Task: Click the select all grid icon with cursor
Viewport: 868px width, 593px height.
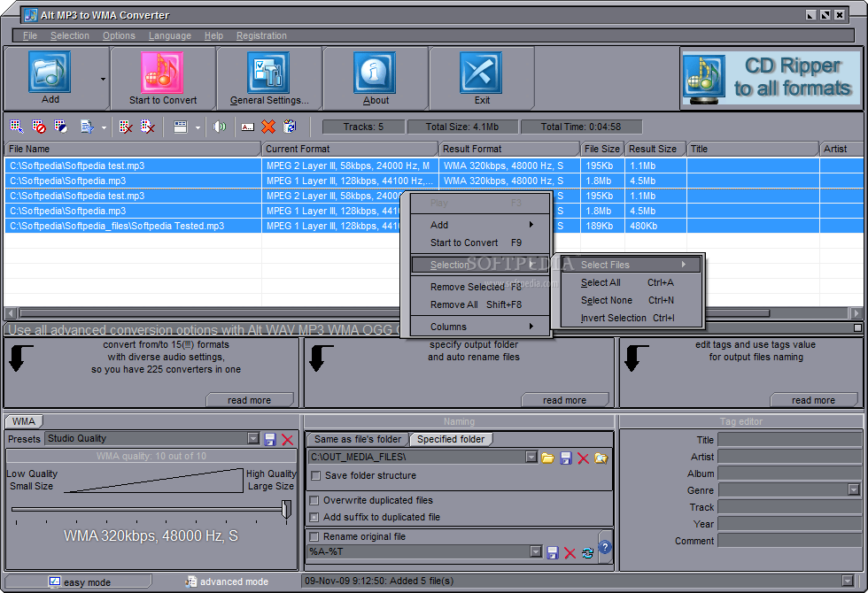Action: click(x=17, y=127)
